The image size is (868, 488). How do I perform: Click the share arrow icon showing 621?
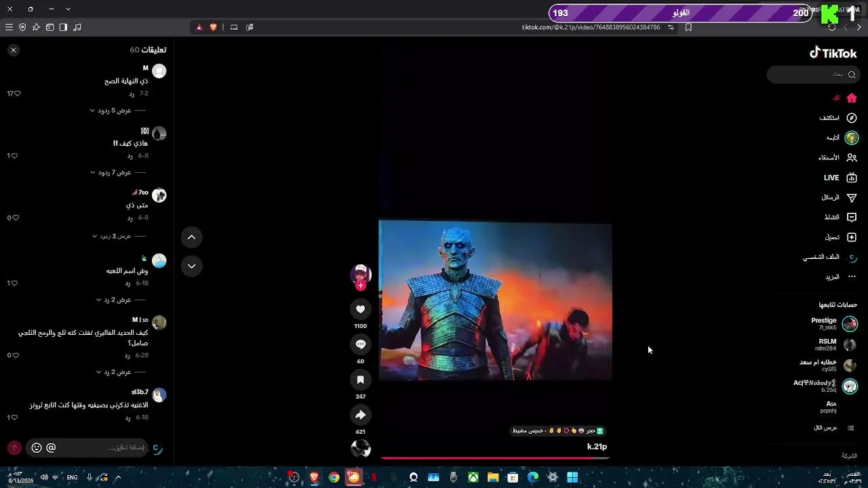coord(361,415)
